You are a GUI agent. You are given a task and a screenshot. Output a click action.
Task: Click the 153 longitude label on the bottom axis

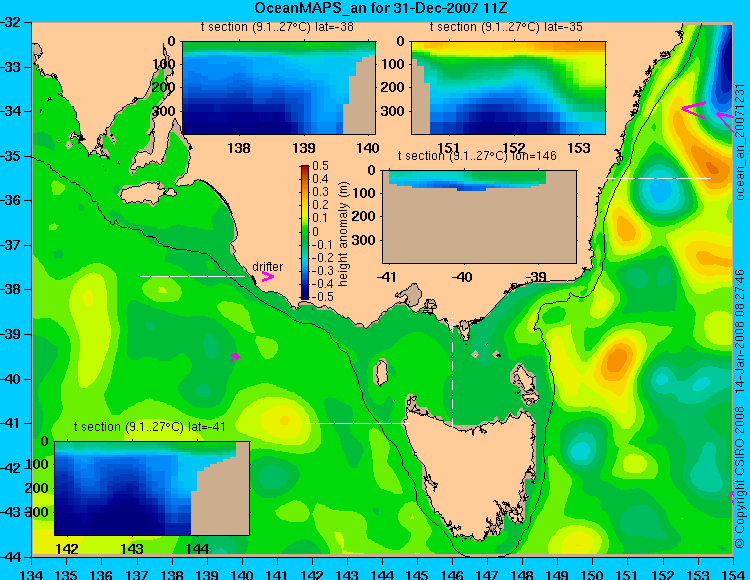tap(698, 574)
